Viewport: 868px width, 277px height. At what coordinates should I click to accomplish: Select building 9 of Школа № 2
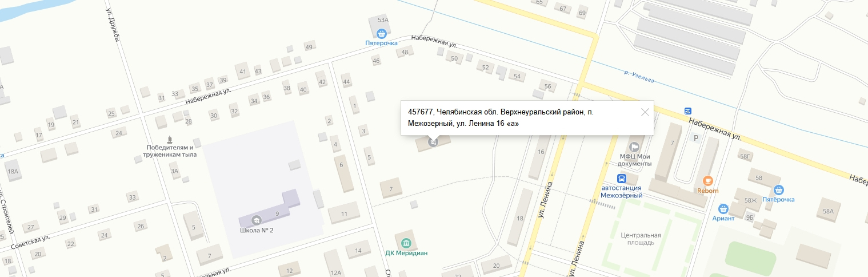277,214
